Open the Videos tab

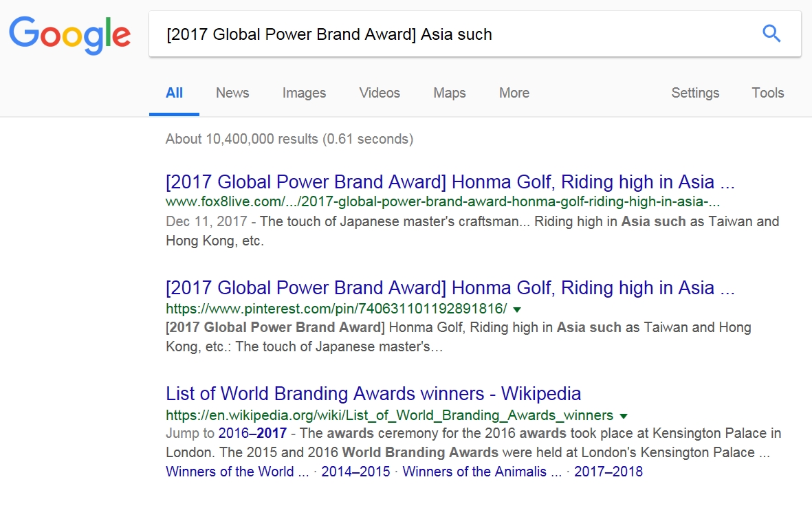380,93
